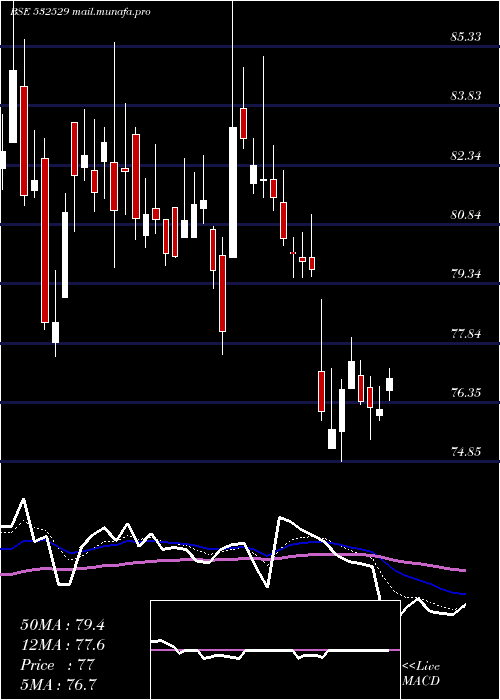Select the 79.34 price level label
This screenshot has height=700, width=500.
coord(466,274)
